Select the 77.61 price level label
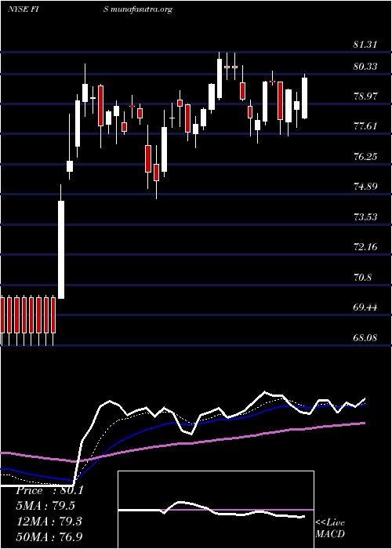Screen dimensions: 392x549 [x=366, y=126]
